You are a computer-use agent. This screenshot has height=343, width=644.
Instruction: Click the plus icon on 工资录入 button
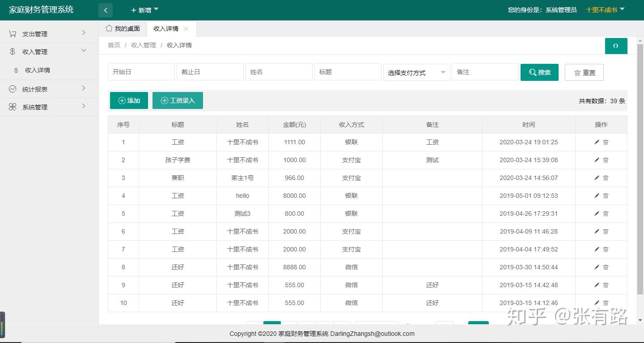pos(164,100)
